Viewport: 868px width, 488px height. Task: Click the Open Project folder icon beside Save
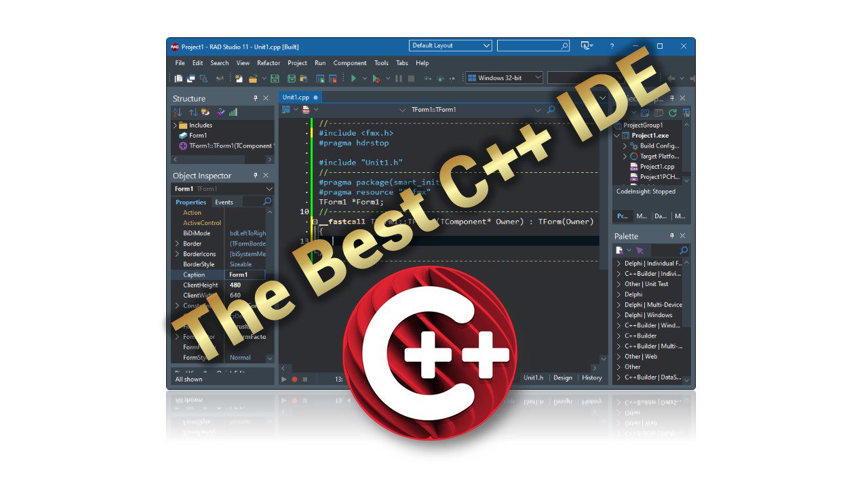303,79
